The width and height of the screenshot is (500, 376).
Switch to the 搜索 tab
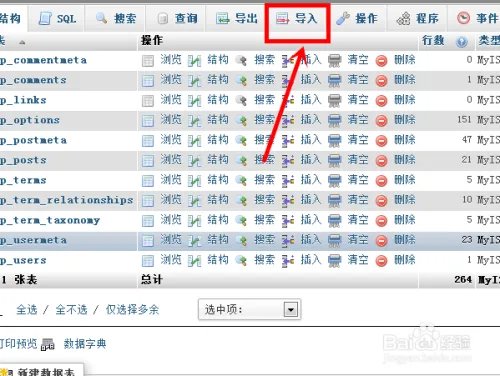(116, 18)
